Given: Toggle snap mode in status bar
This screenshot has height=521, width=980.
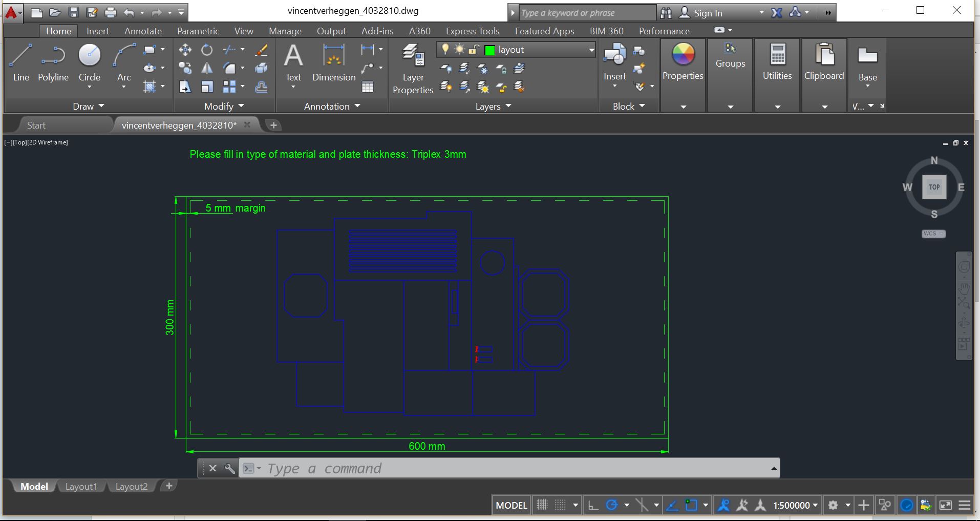Looking at the screenshot, I should [561, 505].
